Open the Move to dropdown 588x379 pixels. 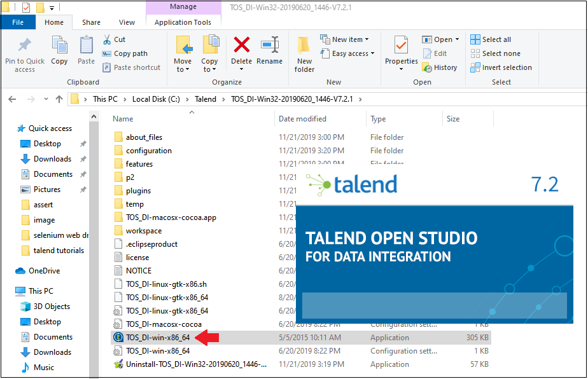(x=183, y=54)
